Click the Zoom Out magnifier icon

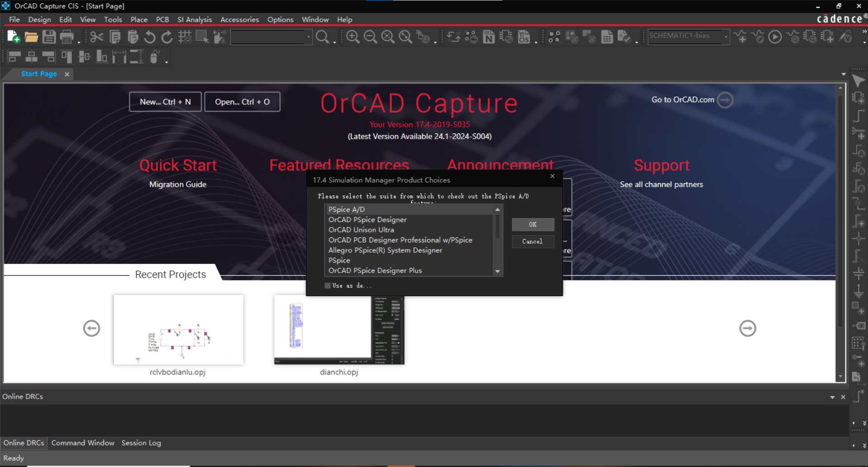coord(370,37)
